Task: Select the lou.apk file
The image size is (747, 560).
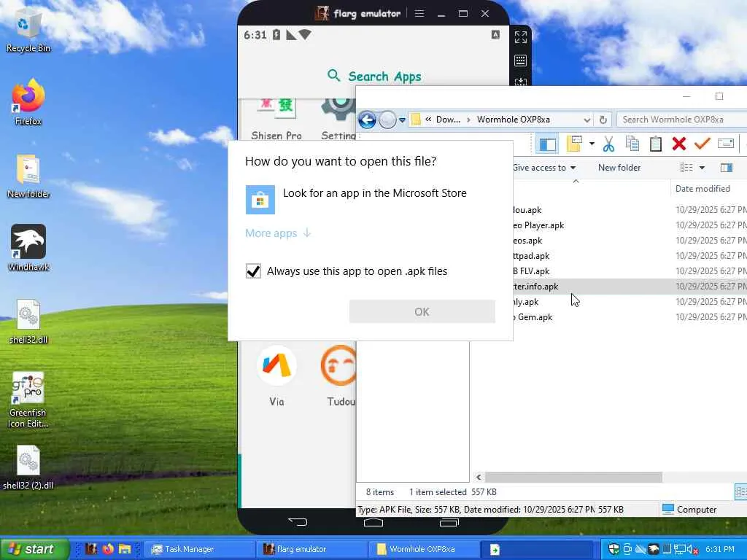Action: pos(527,210)
